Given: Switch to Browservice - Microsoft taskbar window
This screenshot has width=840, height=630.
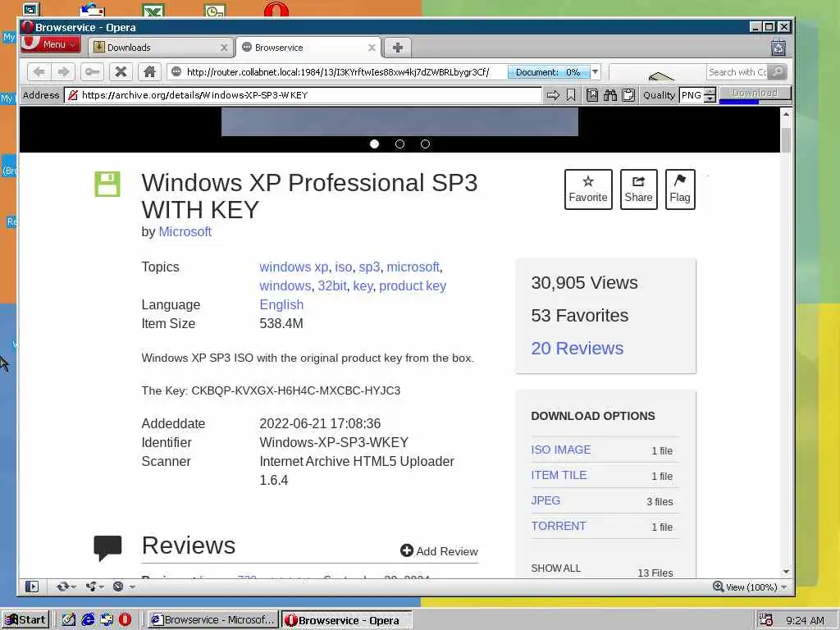Looking at the screenshot, I should point(212,620).
